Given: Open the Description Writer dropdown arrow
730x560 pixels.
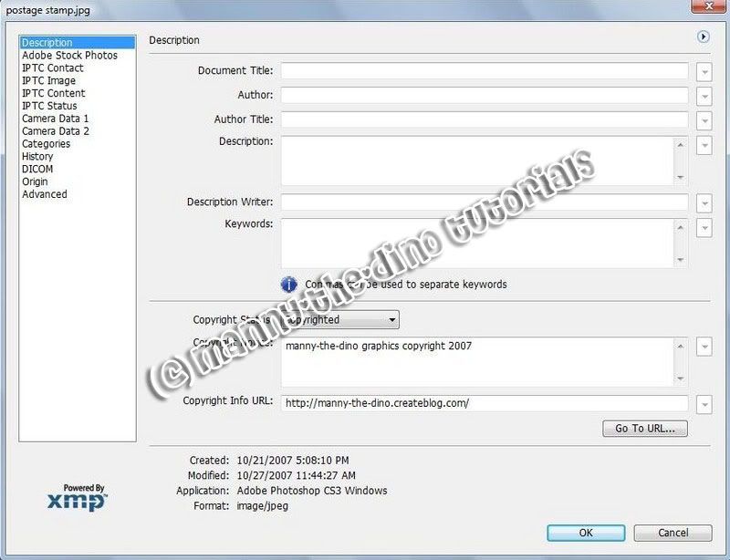Looking at the screenshot, I should (704, 203).
